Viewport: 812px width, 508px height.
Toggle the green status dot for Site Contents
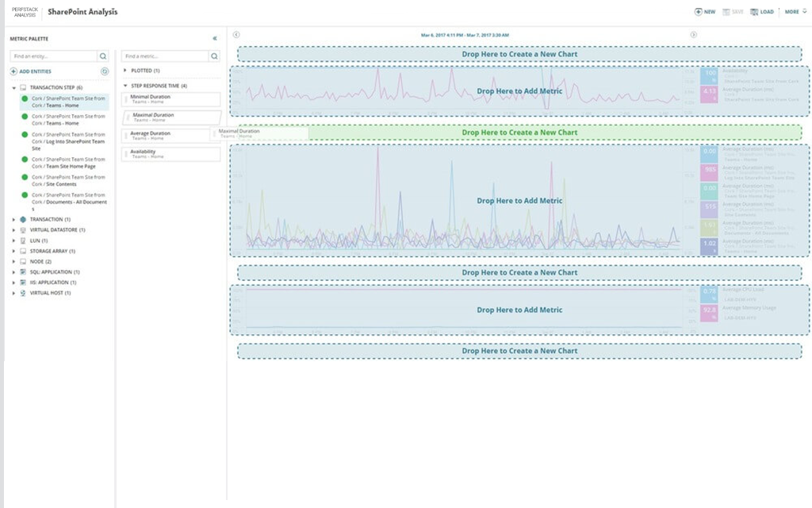23,179
